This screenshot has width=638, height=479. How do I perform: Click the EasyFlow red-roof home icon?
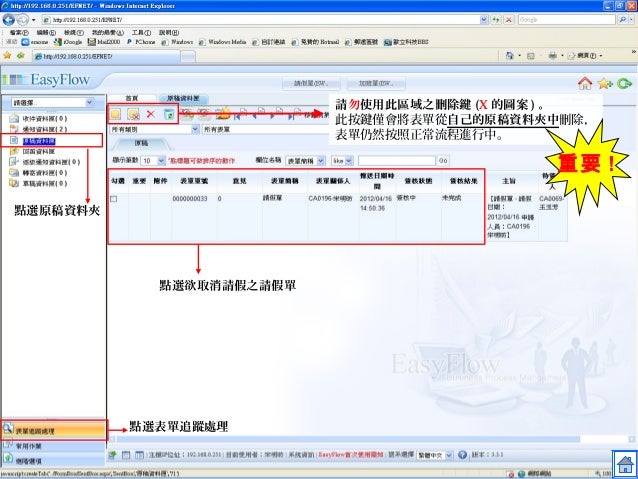tap(585, 83)
